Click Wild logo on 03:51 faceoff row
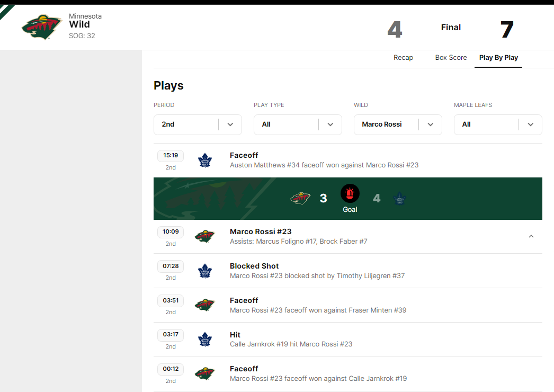Screen dimensions: 554x392 point(204,305)
